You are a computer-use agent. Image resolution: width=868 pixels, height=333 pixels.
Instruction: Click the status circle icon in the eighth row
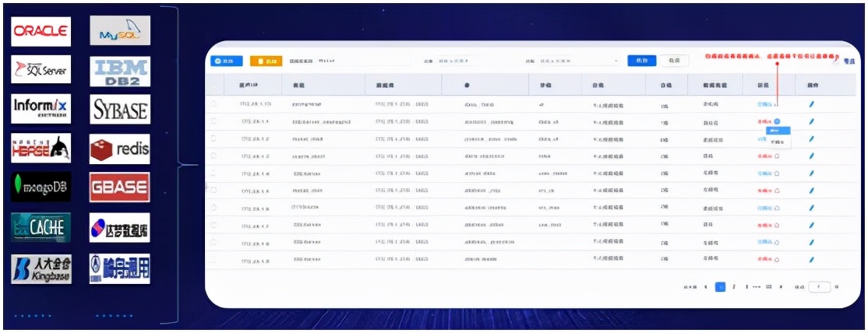click(x=777, y=225)
